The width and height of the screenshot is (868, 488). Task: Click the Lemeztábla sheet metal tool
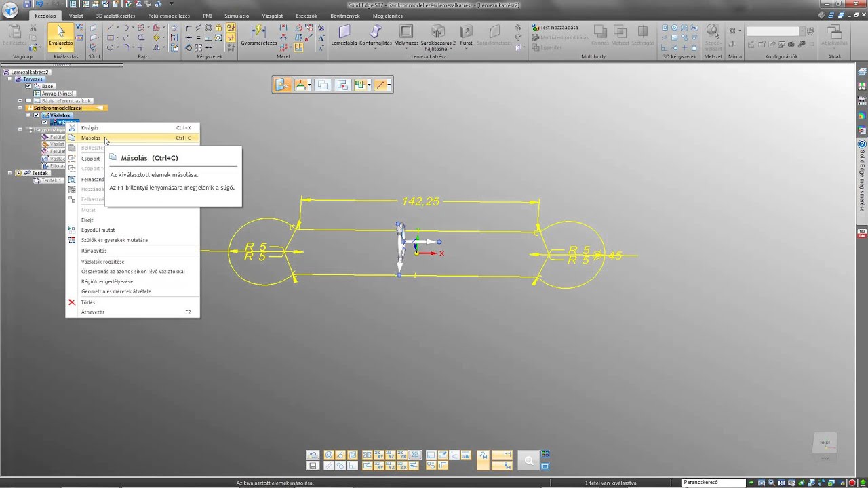click(x=344, y=35)
